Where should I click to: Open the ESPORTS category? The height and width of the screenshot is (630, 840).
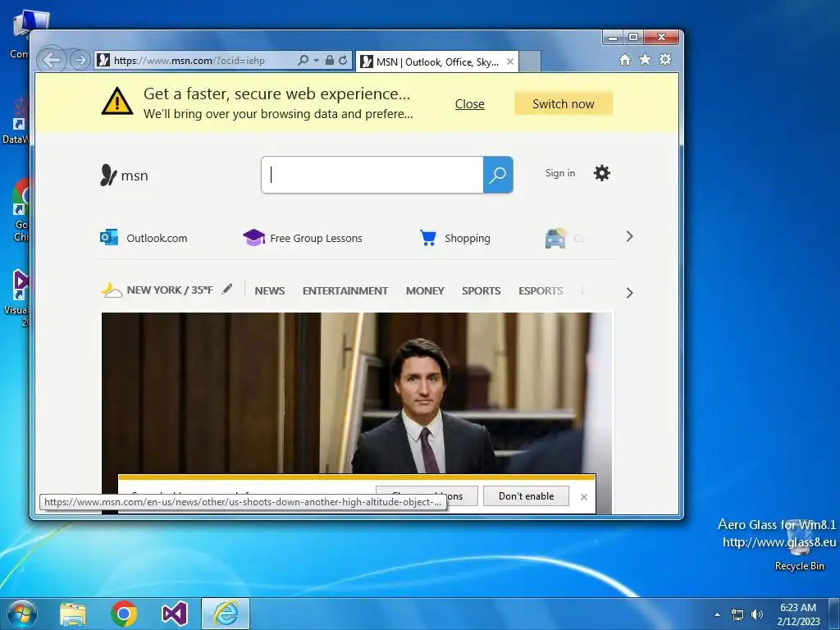[x=541, y=291]
